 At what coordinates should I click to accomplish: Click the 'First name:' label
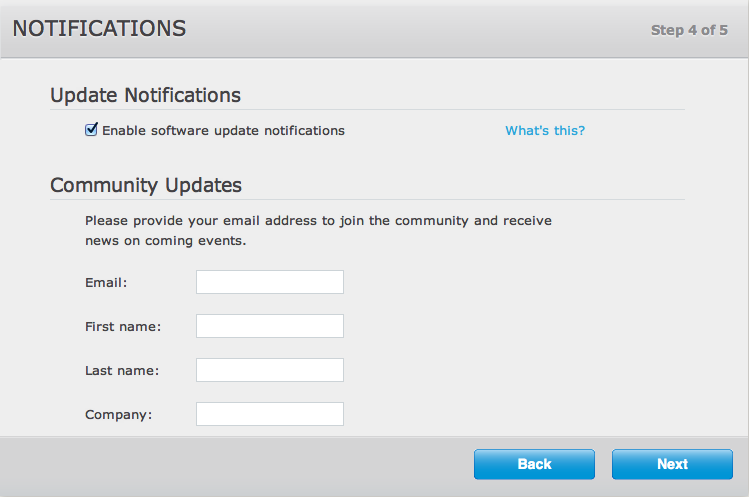click(123, 327)
